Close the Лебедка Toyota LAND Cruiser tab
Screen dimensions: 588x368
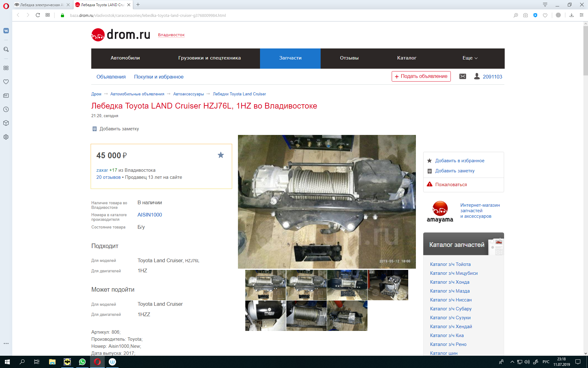[x=129, y=5]
